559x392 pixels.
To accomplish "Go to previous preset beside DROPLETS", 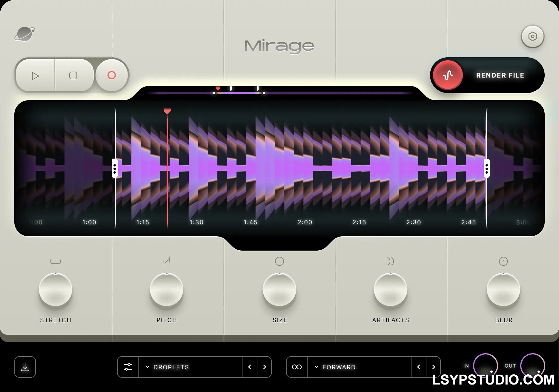I will point(250,367).
